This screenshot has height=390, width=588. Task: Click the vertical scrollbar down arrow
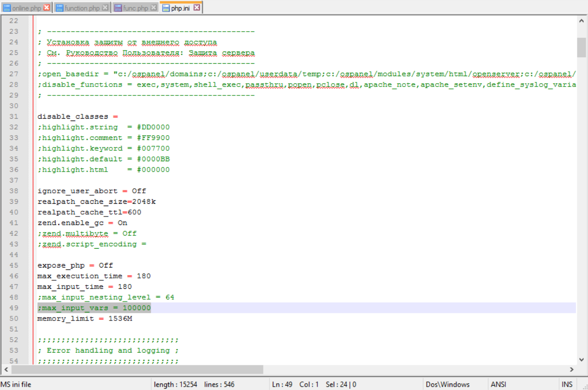pos(581,359)
